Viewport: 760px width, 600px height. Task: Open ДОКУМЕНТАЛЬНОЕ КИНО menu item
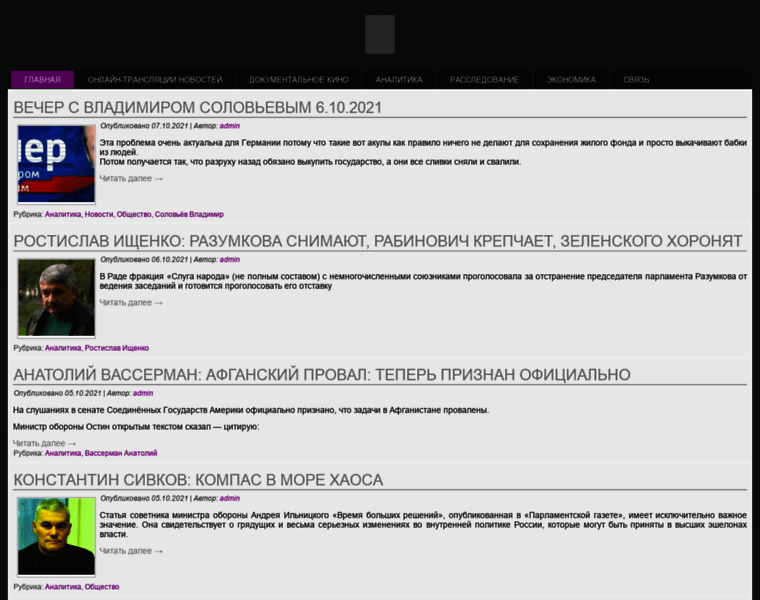(x=299, y=79)
